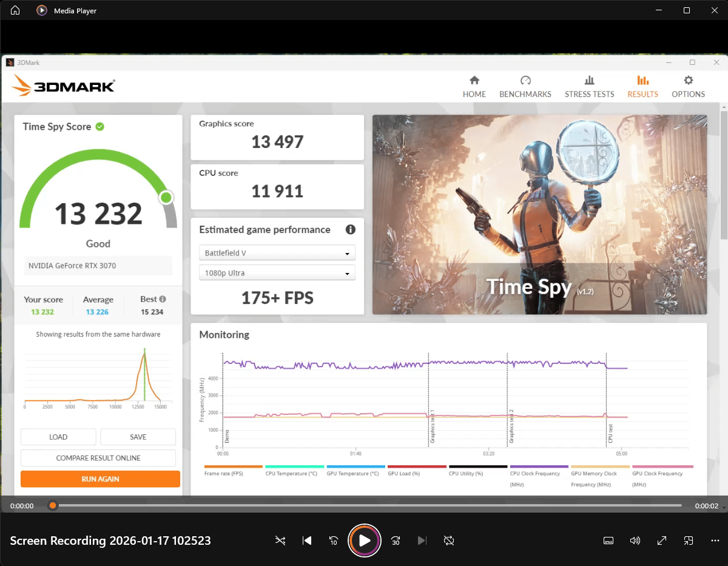
Task: Play the screen recording
Action: [x=364, y=541]
